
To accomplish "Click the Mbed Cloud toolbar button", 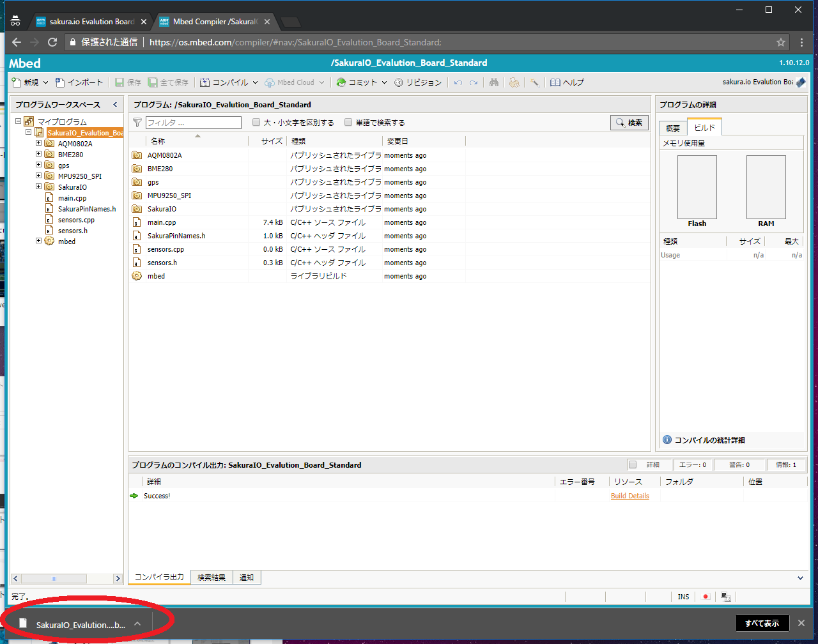I will [289, 82].
